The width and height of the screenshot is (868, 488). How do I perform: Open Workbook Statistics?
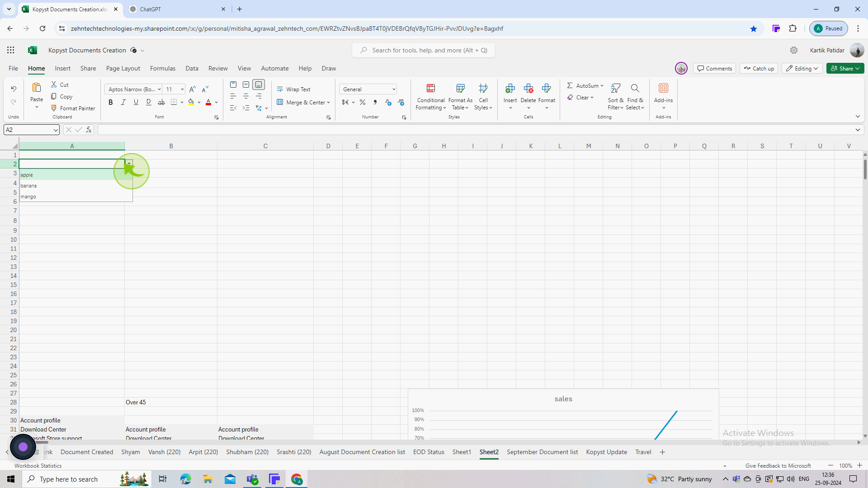[38, 466]
